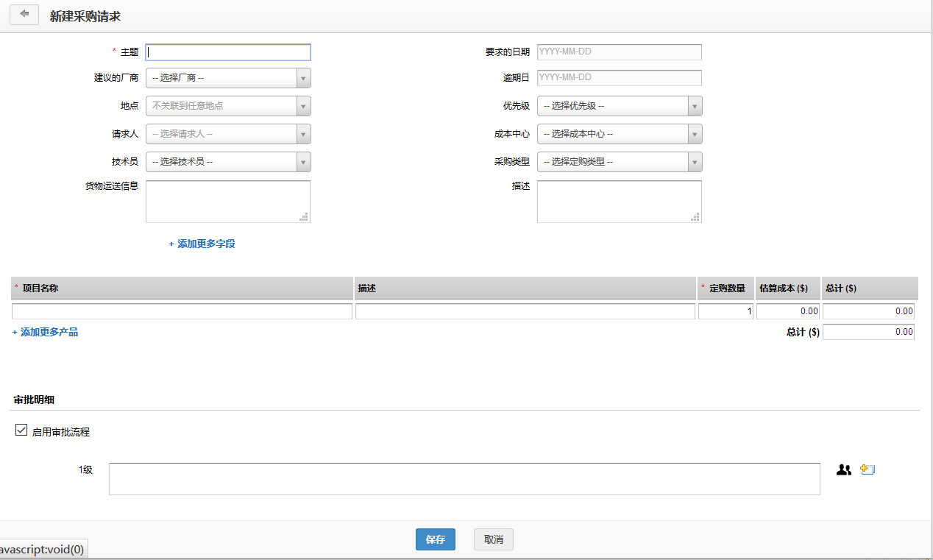933x560 pixels.
Task: Click the 1级 approver text box
Action: point(464,479)
